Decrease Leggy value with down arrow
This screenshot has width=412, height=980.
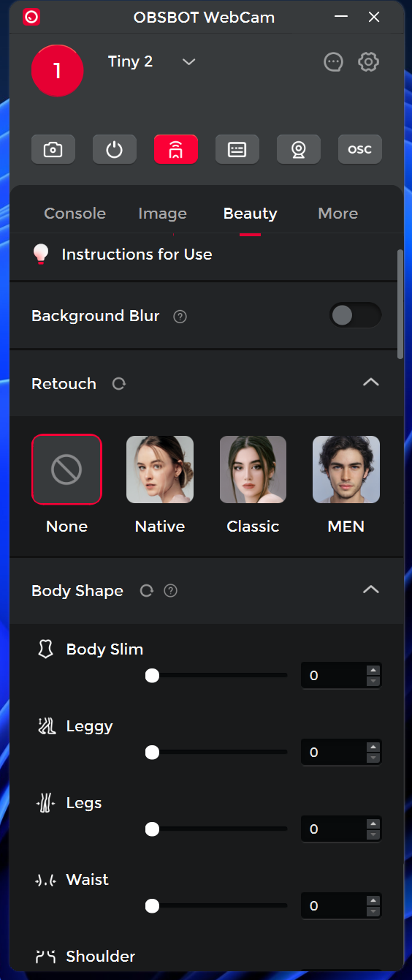[373, 758]
